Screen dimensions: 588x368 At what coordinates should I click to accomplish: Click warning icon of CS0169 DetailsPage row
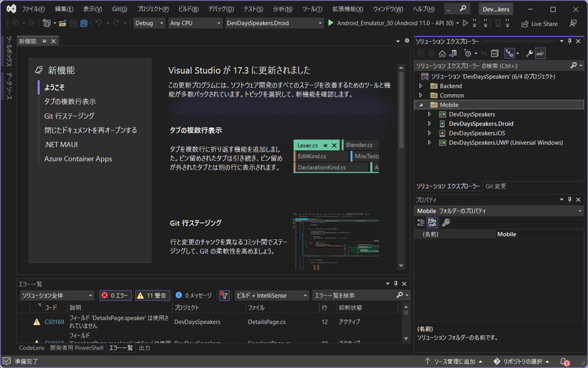[x=37, y=322]
